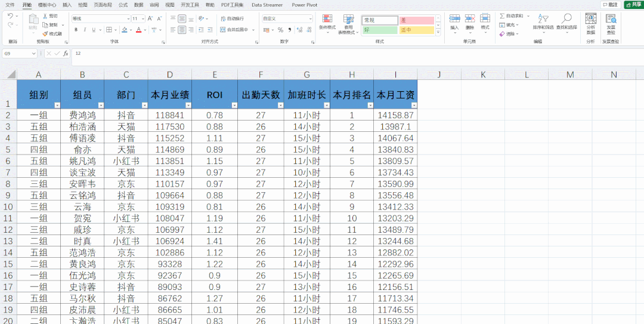Open 条件格式 conditional formatting

click(x=327, y=24)
